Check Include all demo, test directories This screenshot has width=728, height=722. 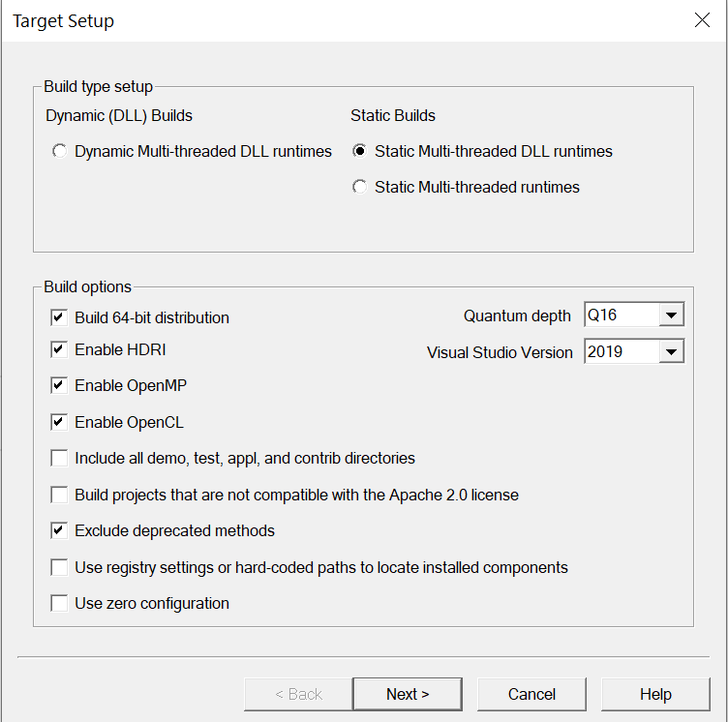point(60,458)
